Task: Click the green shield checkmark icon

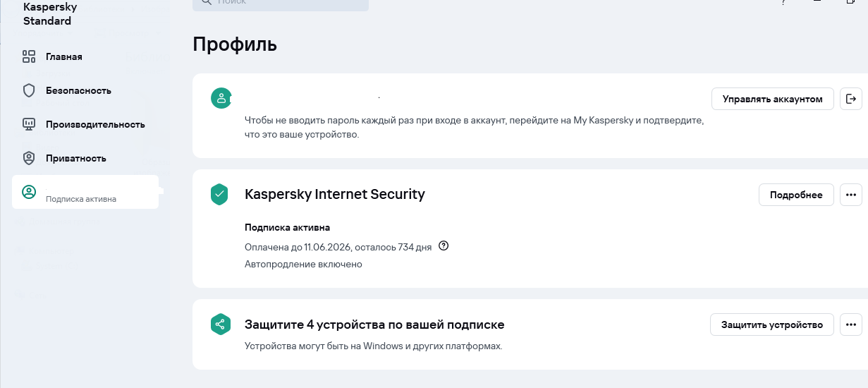Action: click(x=220, y=194)
